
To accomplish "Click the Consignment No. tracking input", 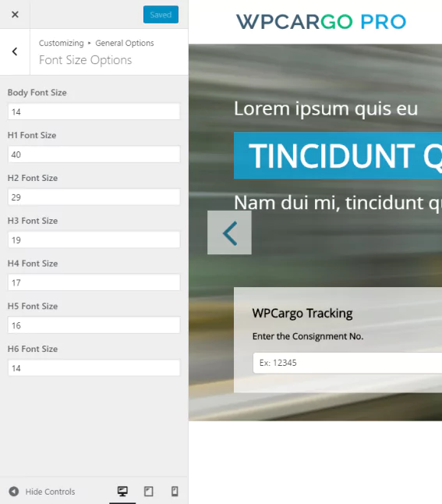I will tap(348, 363).
